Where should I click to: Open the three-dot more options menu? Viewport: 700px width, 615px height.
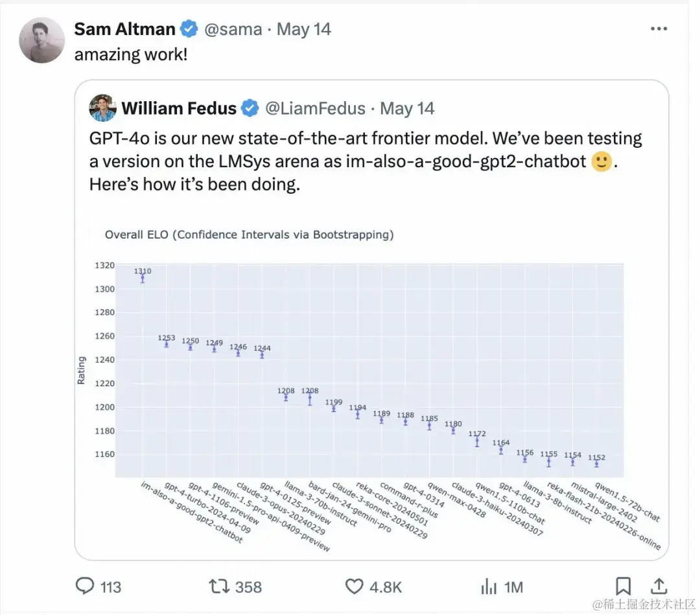659,29
